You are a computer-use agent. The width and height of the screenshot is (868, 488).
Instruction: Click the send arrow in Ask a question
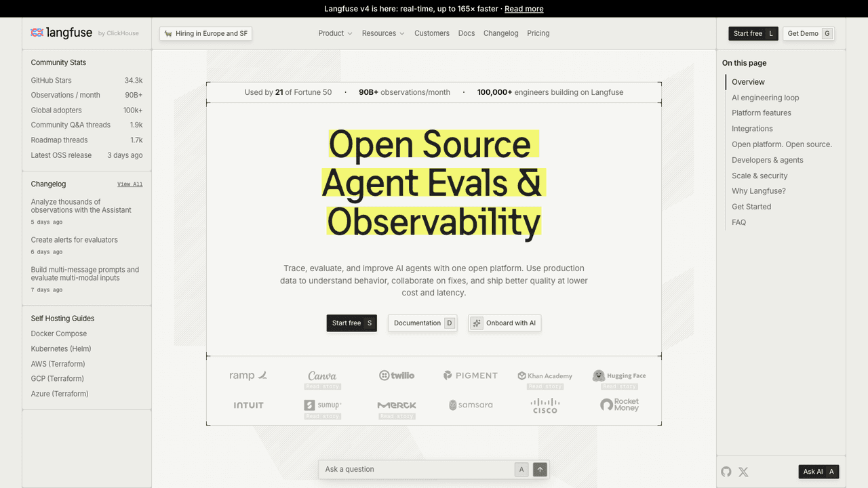540,469
